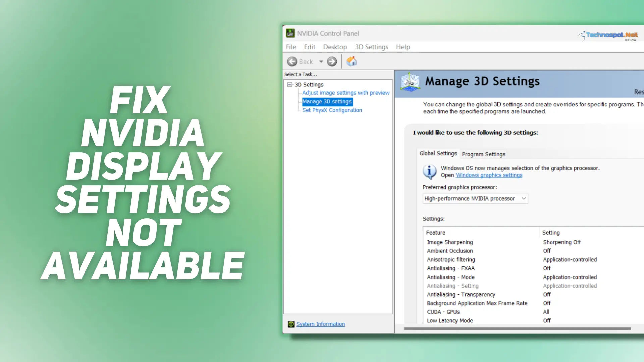Switch to the Program Settings tab
Viewport: 644px width, 362px height.
coord(483,154)
